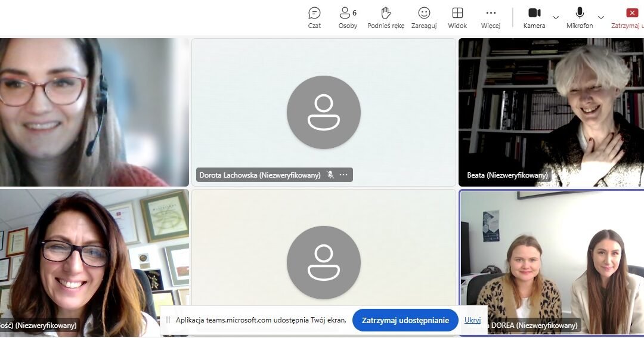Stop sharing with the red Zatrzymaj button
The width and height of the screenshot is (644, 338).
(x=627, y=18)
